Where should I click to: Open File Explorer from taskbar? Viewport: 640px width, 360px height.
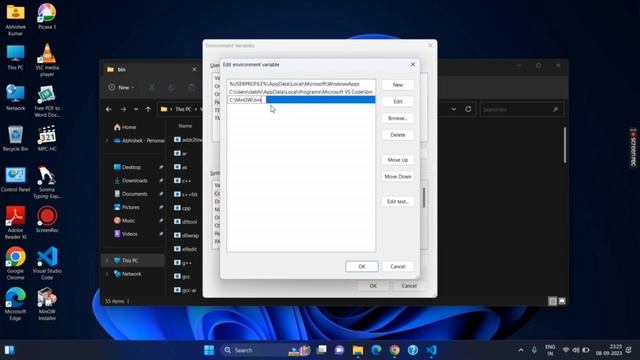pos(358,350)
